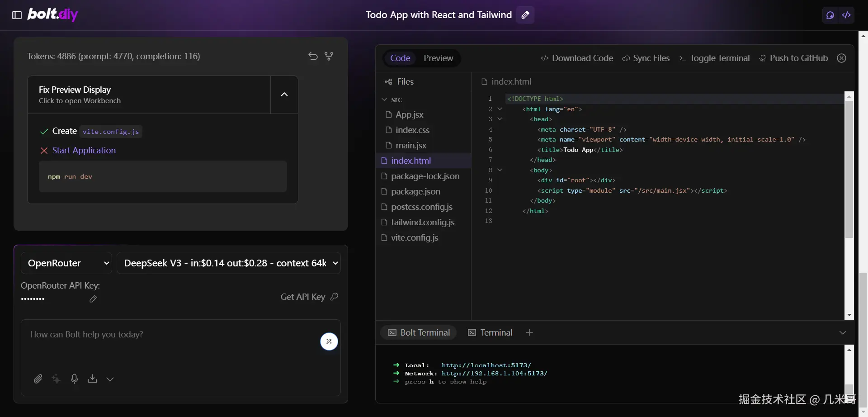Fold the head tag on line 3

coord(500,119)
